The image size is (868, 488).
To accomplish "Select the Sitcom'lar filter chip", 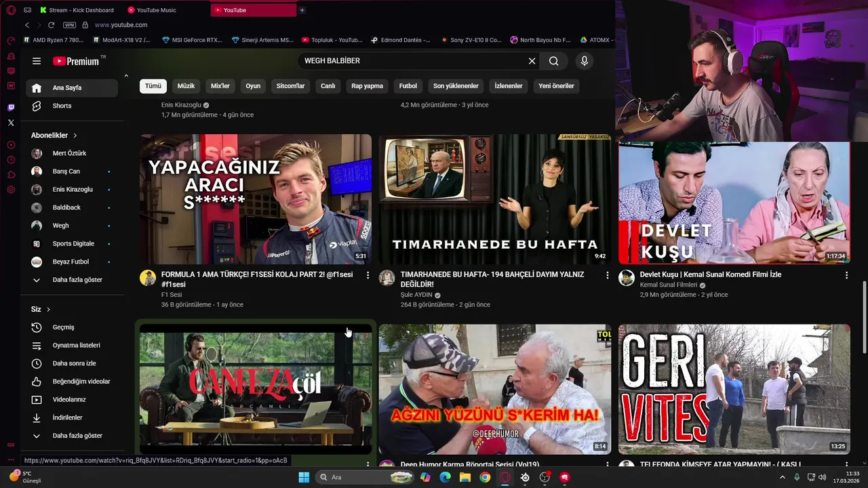I will pos(290,86).
